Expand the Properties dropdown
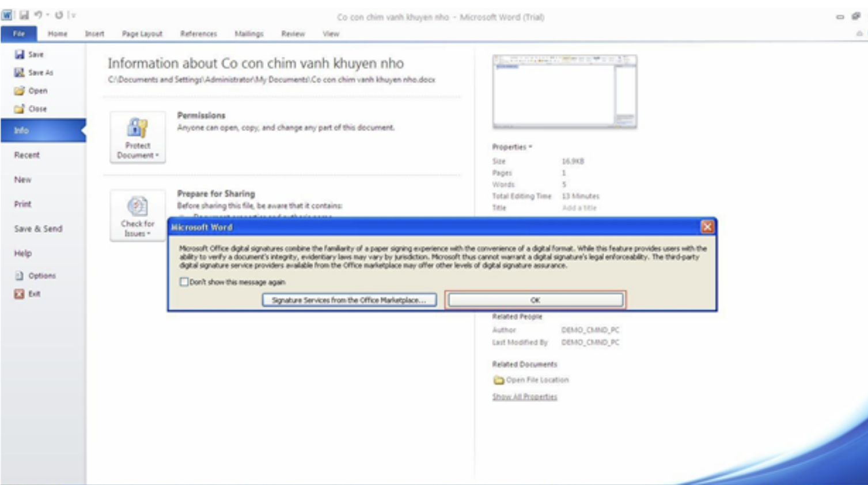The height and width of the screenshot is (485, 868). [x=512, y=147]
